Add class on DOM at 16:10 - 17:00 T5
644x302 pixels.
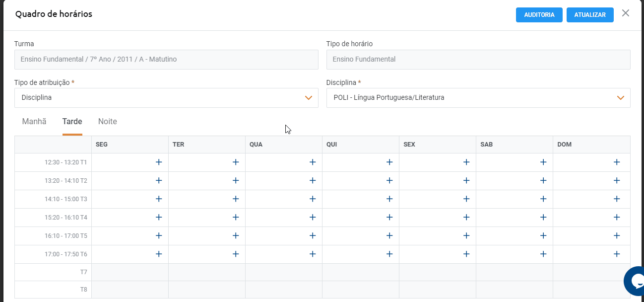point(617,235)
